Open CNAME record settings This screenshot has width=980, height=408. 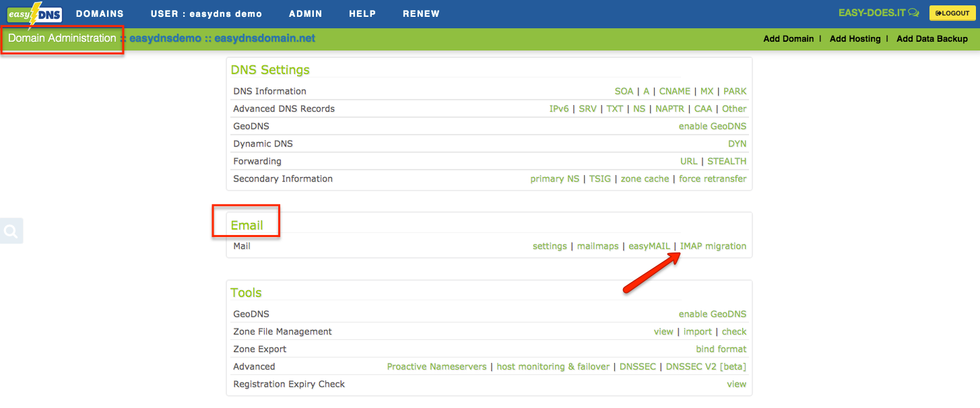coord(675,92)
